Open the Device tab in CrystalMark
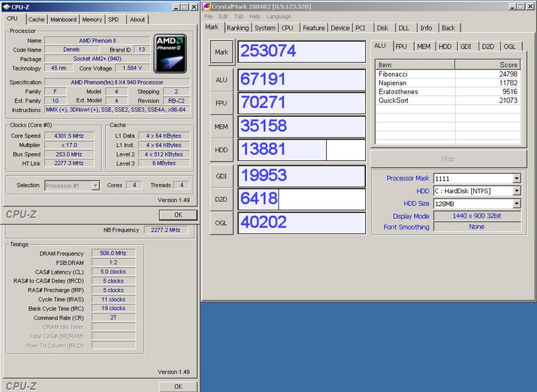Image resolution: width=537 pixels, height=392 pixels. pos(340,28)
